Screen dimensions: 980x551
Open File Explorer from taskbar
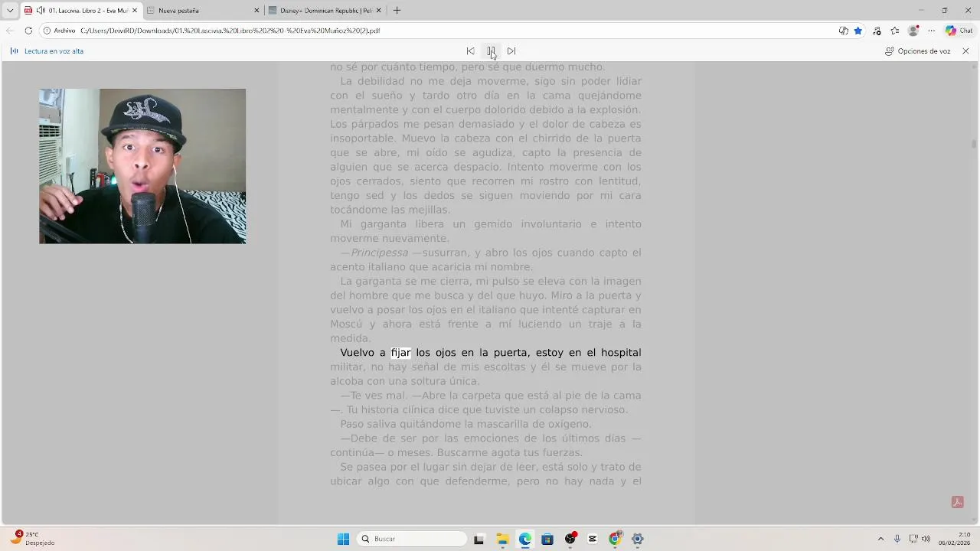point(502,539)
